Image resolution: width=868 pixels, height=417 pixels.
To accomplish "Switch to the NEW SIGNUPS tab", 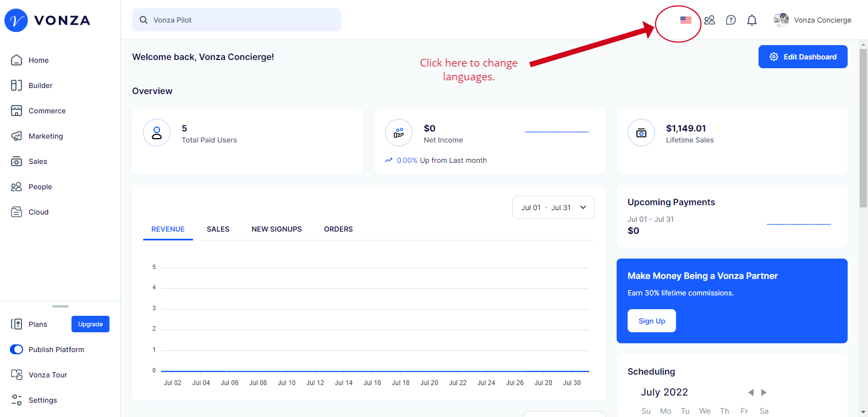I will (277, 229).
